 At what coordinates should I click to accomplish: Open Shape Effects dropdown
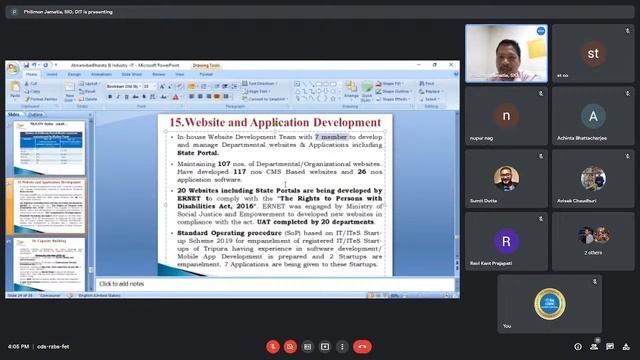coord(393,99)
